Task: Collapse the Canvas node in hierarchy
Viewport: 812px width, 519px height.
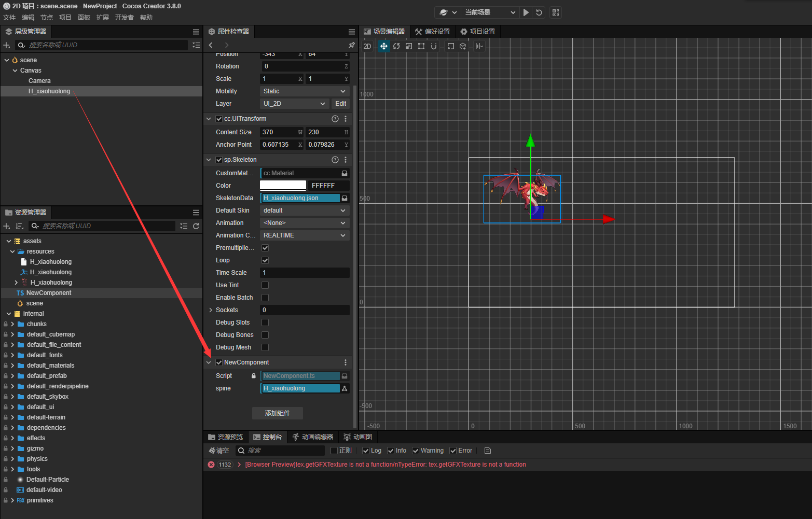Action: 15,71
